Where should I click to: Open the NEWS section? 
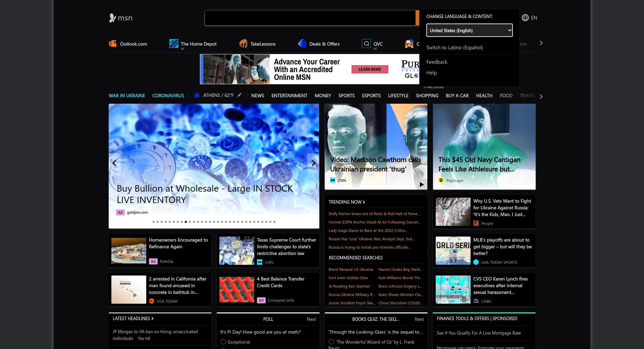pyautogui.click(x=258, y=96)
